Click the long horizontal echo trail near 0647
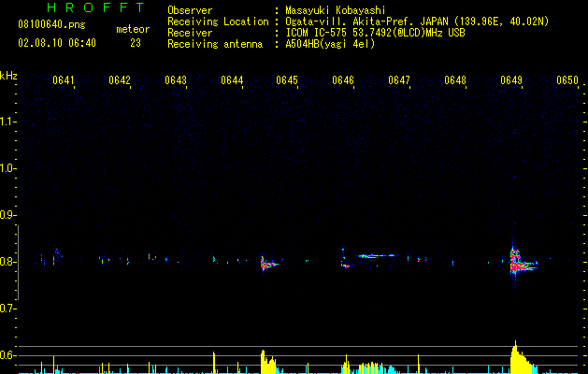 coord(377,256)
